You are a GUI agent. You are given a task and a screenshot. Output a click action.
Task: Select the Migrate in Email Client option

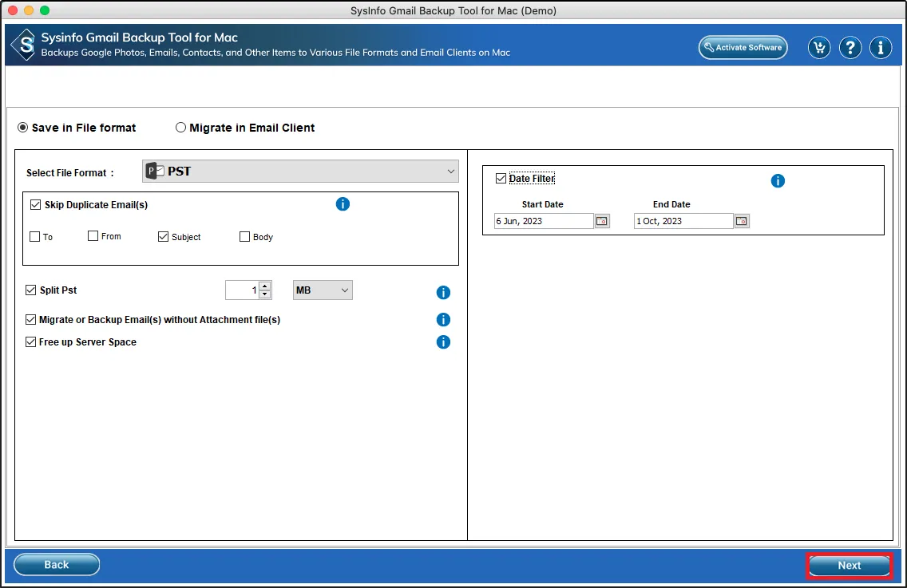click(181, 128)
